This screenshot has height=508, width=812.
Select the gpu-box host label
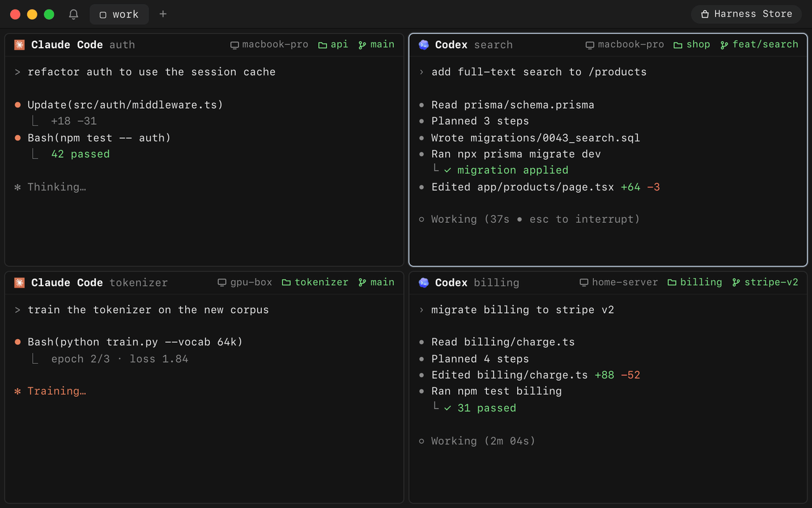click(x=245, y=283)
